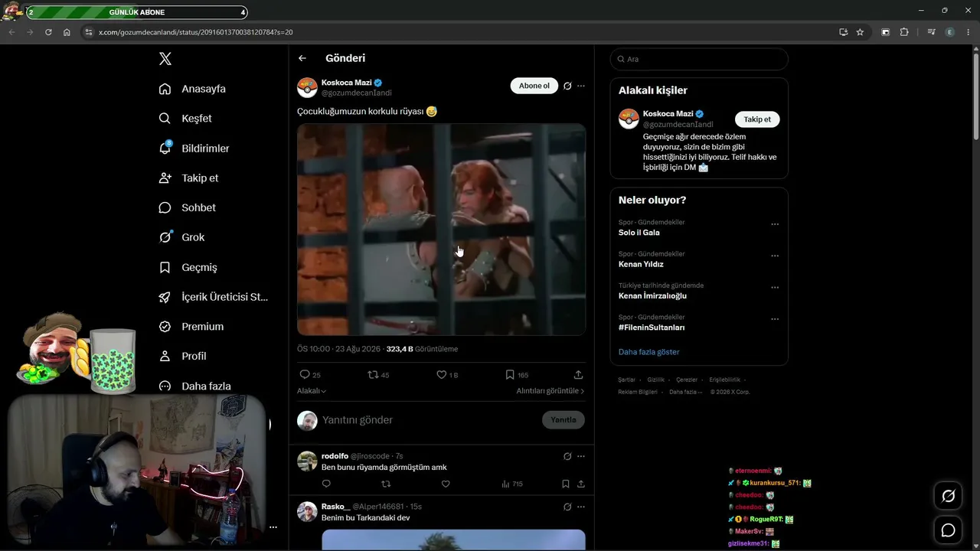Open Geçmiş bookmarks in sidebar
Screen dimensions: 980x551
pos(188,267)
